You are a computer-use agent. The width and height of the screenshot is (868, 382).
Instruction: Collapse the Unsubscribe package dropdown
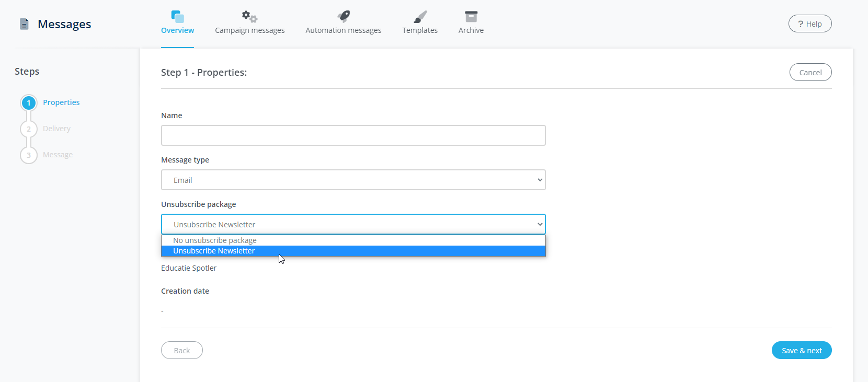353,224
